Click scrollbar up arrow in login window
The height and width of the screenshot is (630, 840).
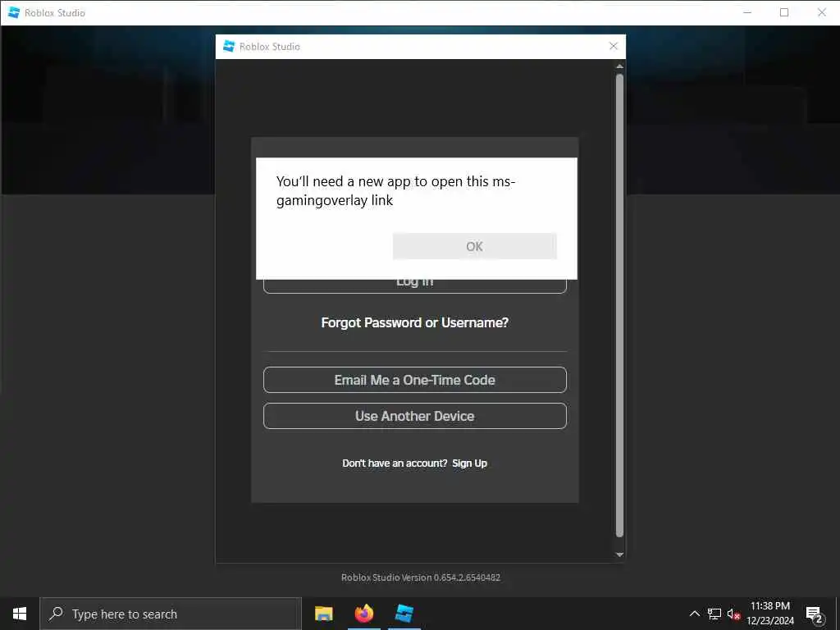click(619, 66)
